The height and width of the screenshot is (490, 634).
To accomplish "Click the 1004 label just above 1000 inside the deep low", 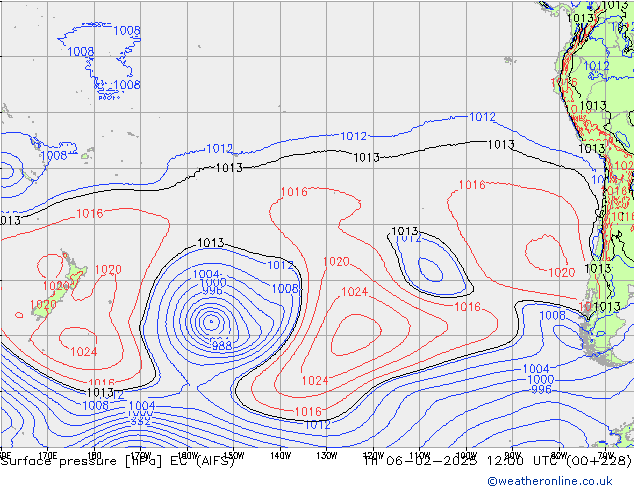I will point(206,274).
